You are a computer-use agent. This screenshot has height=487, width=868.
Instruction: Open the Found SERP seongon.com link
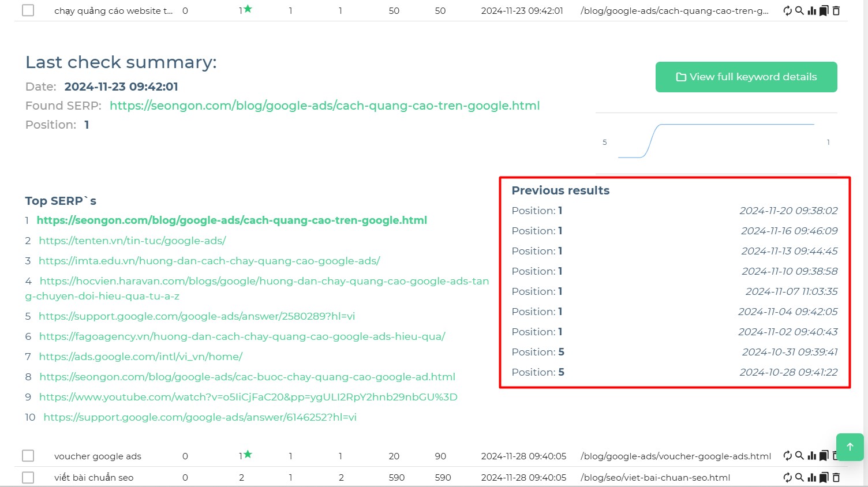325,106
